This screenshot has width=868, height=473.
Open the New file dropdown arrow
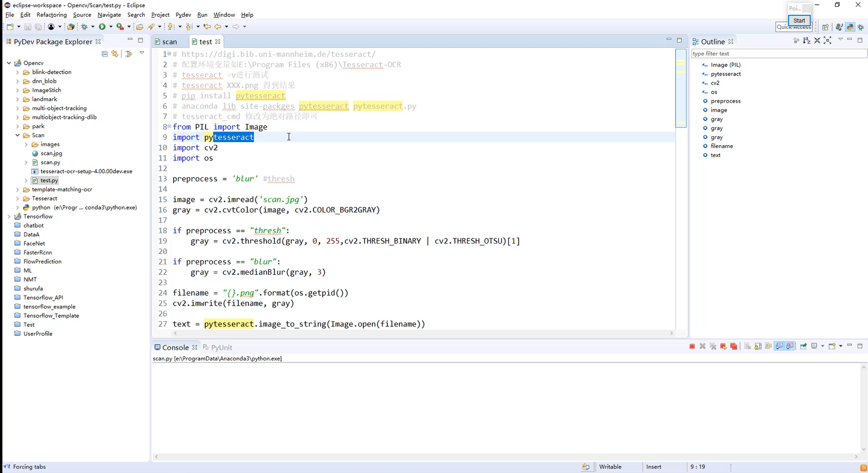[18, 27]
